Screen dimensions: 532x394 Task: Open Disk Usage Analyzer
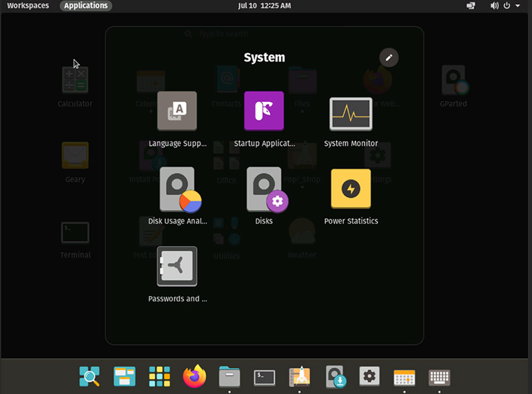coord(177,189)
